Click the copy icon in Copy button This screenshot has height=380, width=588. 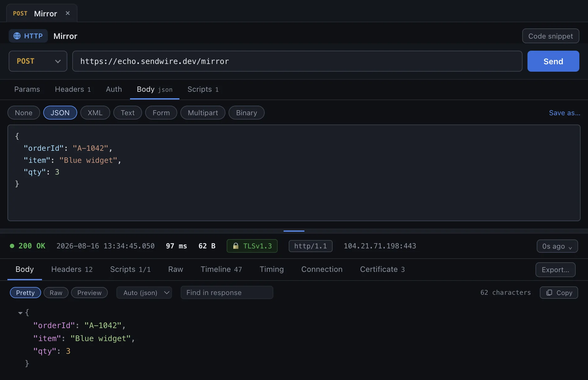click(x=549, y=293)
